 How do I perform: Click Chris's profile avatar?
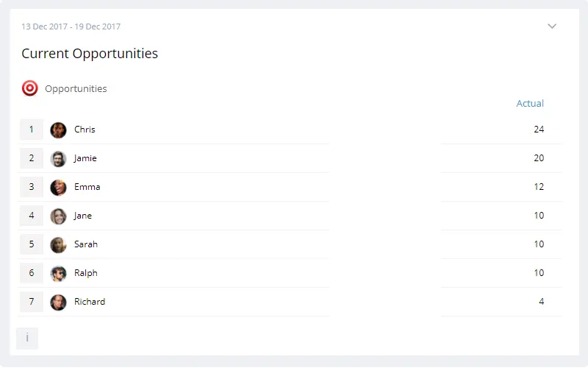click(58, 130)
